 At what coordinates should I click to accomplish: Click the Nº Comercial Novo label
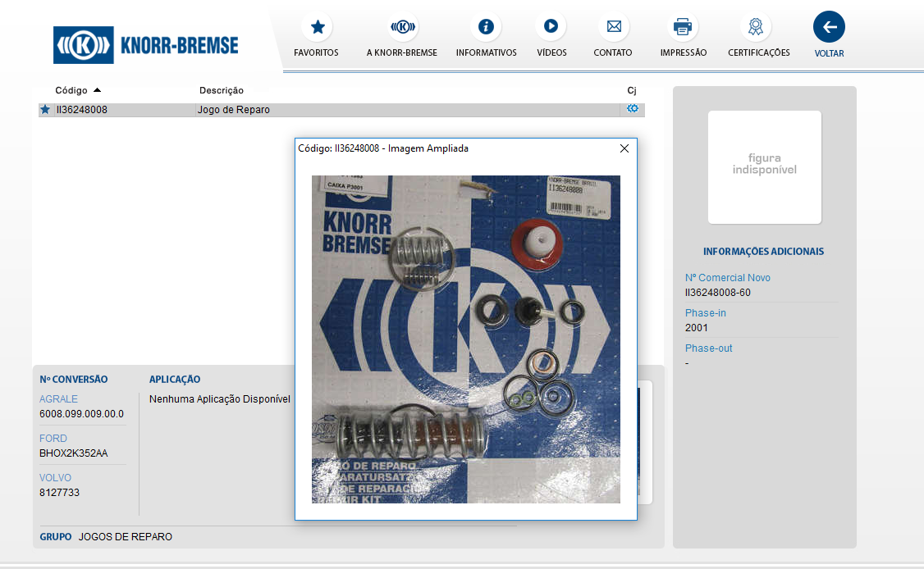727,278
